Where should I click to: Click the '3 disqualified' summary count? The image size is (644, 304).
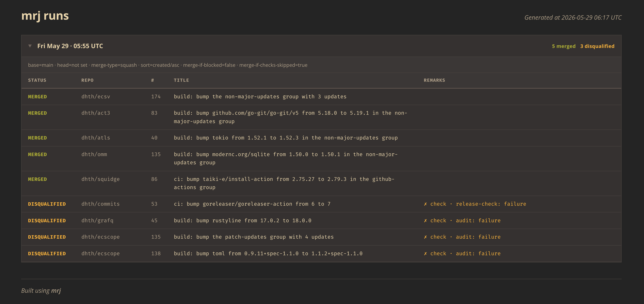(597, 46)
